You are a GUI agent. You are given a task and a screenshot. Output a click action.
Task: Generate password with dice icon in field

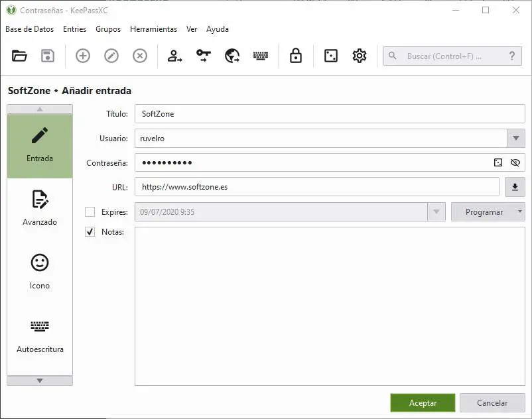pos(498,162)
